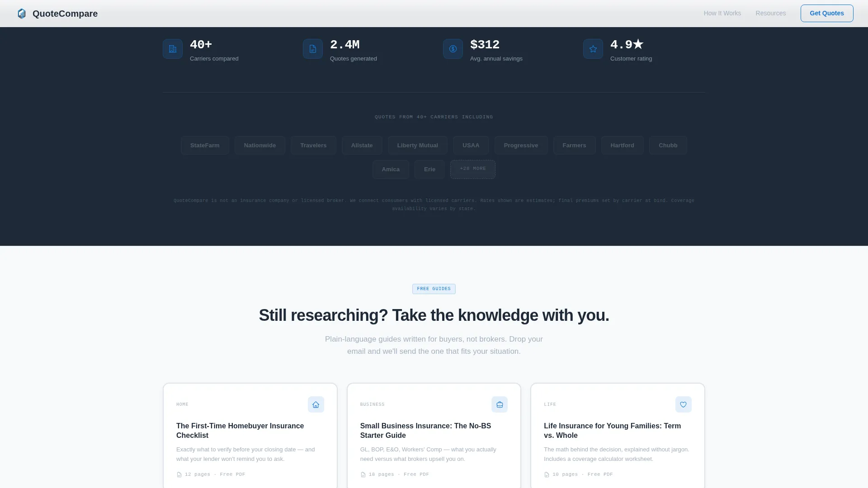
Task: Click 'Plain-language guides written for buyers' subtitle
Action: [434, 345]
